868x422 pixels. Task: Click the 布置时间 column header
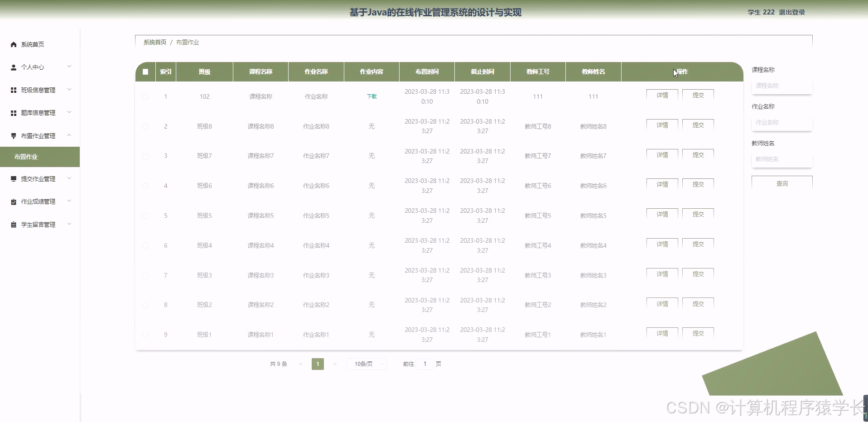point(427,72)
